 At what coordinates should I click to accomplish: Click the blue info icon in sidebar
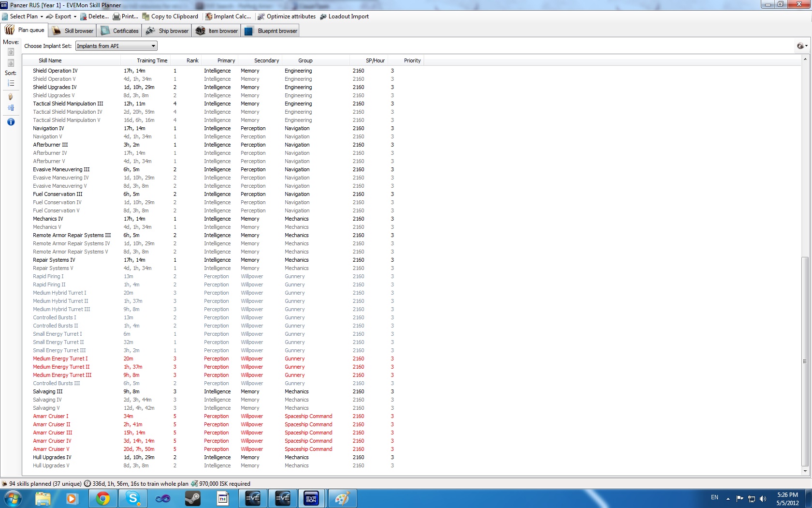[x=11, y=122]
